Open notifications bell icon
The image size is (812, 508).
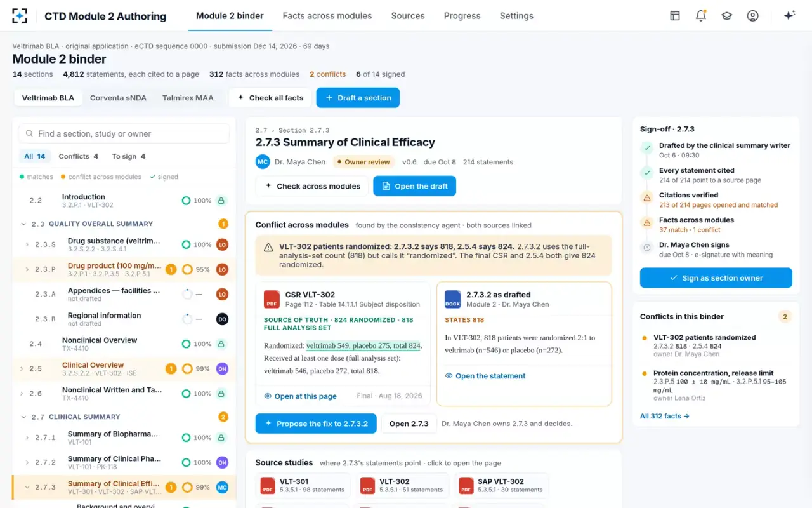(701, 16)
